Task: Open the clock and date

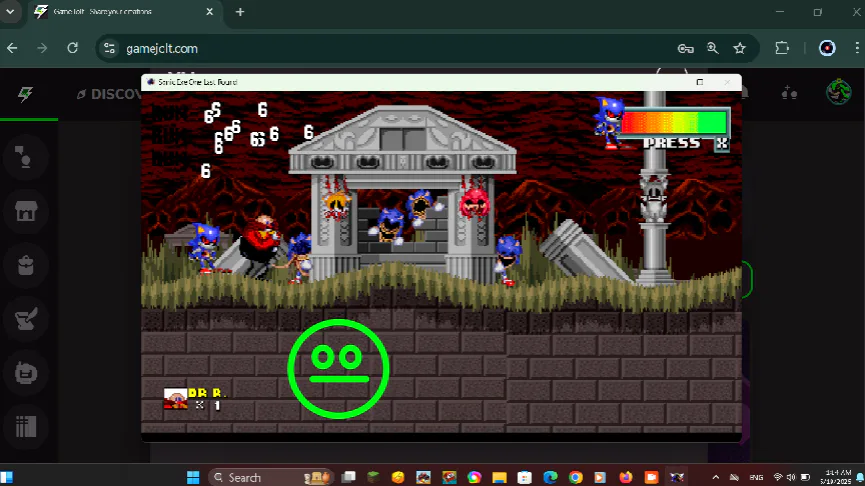Action: coord(836,477)
